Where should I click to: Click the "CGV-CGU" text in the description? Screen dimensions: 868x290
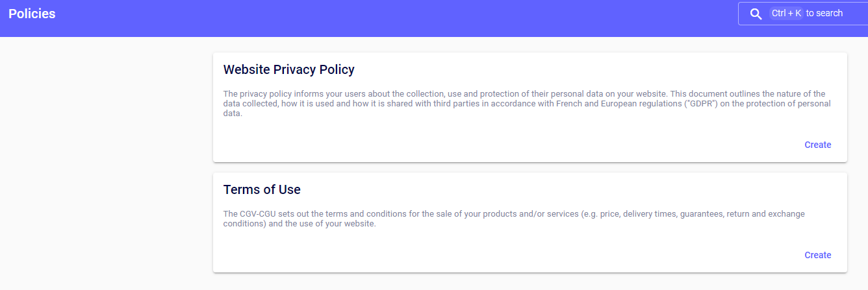pyautogui.click(x=259, y=214)
